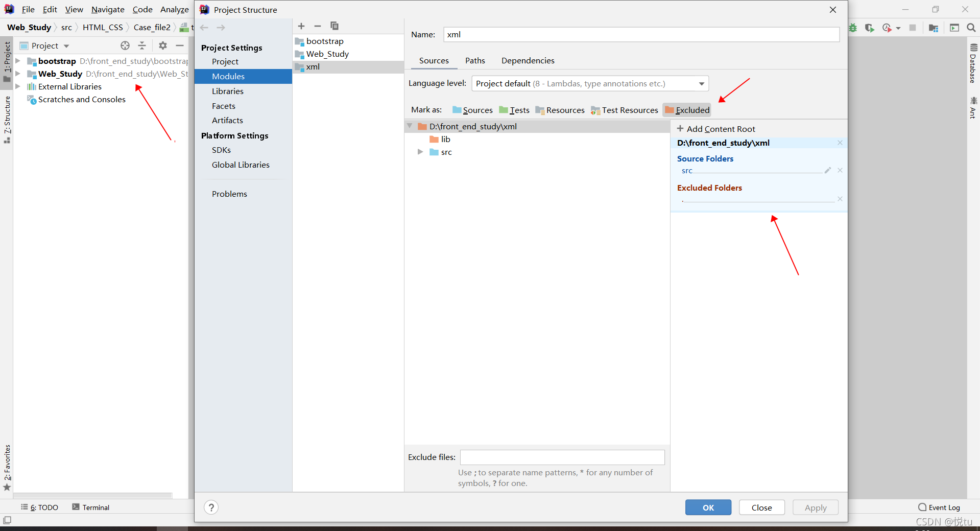Open the Favorites side tool window
This screenshot has width=980, height=531.
[7, 467]
